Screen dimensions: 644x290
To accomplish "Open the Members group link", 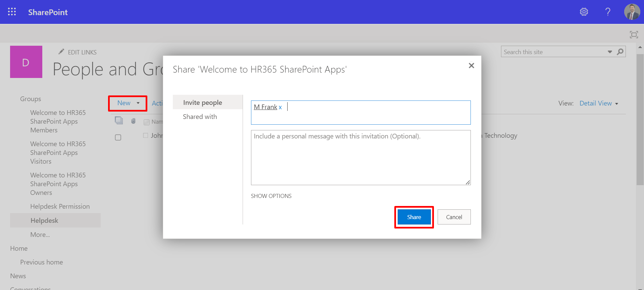I will click(58, 121).
